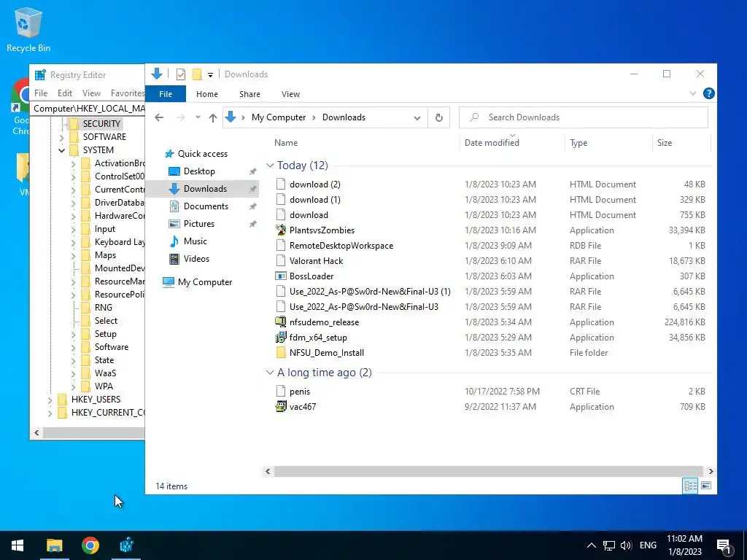Image resolution: width=747 pixels, height=560 pixels.
Task: Open the Home ribbon tab
Action: 206,94
